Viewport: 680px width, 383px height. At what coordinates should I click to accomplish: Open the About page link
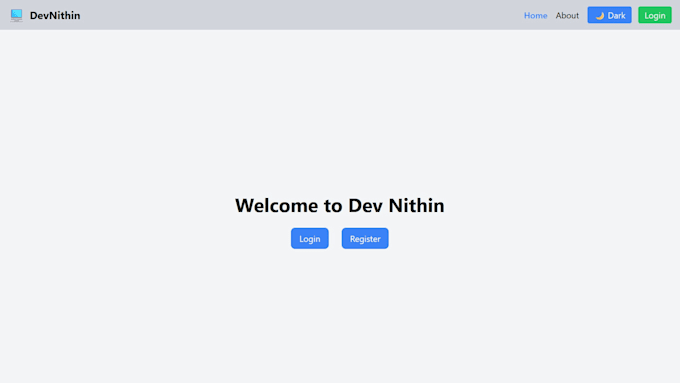(567, 16)
